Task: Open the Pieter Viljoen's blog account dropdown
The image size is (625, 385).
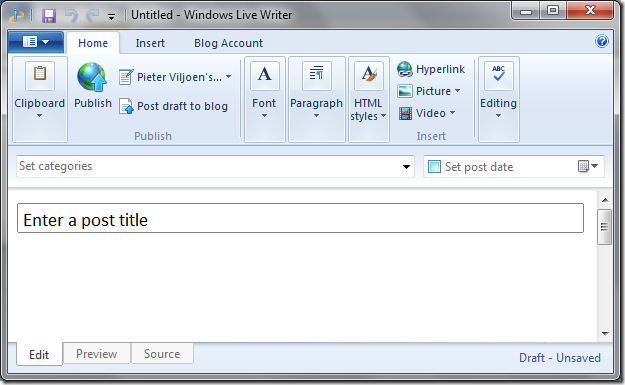Action: (228, 77)
